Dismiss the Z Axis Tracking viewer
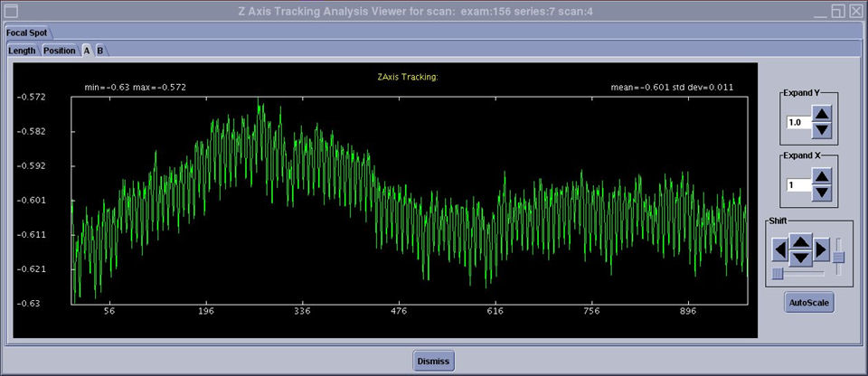Screen dimensions: 868x376 coord(433,361)
